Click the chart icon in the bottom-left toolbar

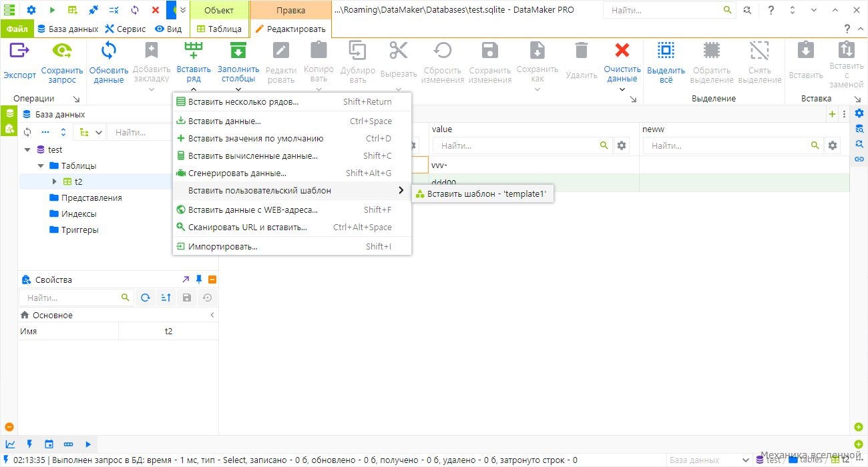coord(11,444)
